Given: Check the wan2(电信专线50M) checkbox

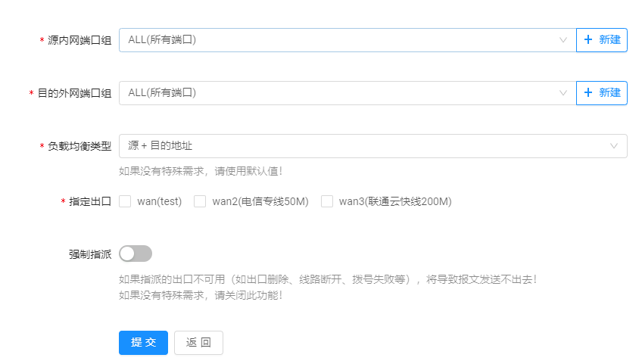Looking at the screenshot, I should pyautogui.click(x=200, y=201).
